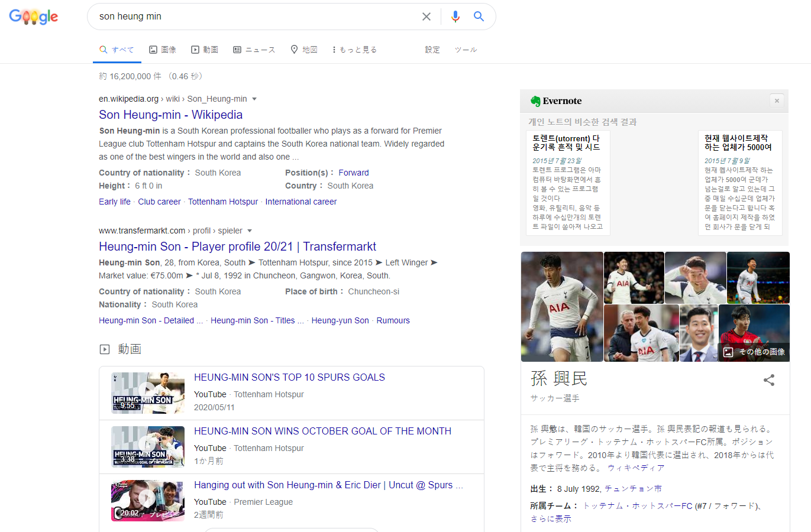The height and width of the screenshot is (532, 811).
Task: Expand the Transfermarkt result URL dropdown arrow
Action: coord(250,231)
